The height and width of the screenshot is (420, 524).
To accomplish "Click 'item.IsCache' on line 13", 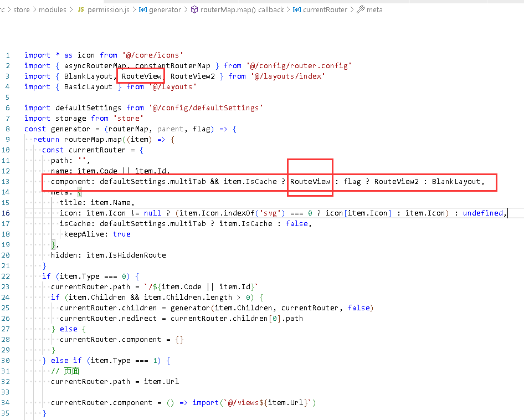I will (x=250, y=182).
